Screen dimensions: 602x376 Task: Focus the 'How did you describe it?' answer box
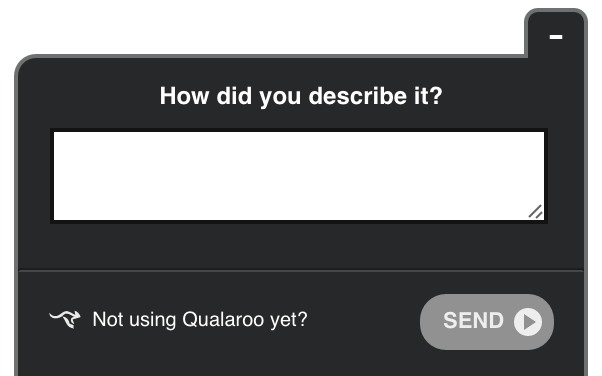coord(299,176)
